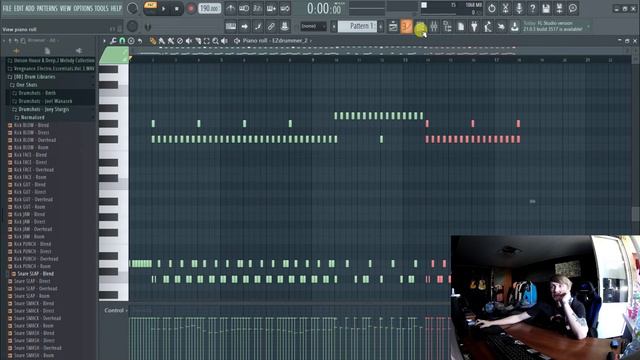The height and width of the screenshot is (360, 640).
Task: Open the piano roll menu arrow
Action: pyautogui.click(x=104, y=41)
